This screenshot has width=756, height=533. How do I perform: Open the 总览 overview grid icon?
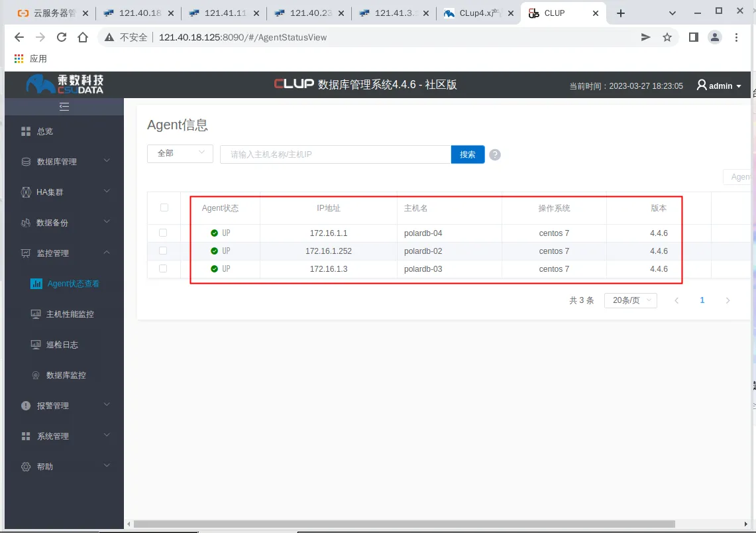coord(26,131)
